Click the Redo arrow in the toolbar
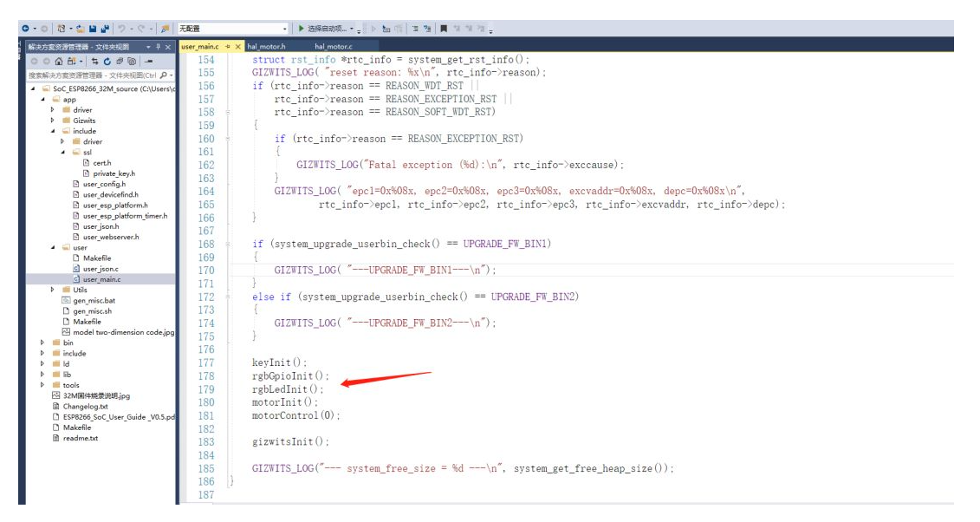Screen dimensions: 980x522 click(141, 29)
